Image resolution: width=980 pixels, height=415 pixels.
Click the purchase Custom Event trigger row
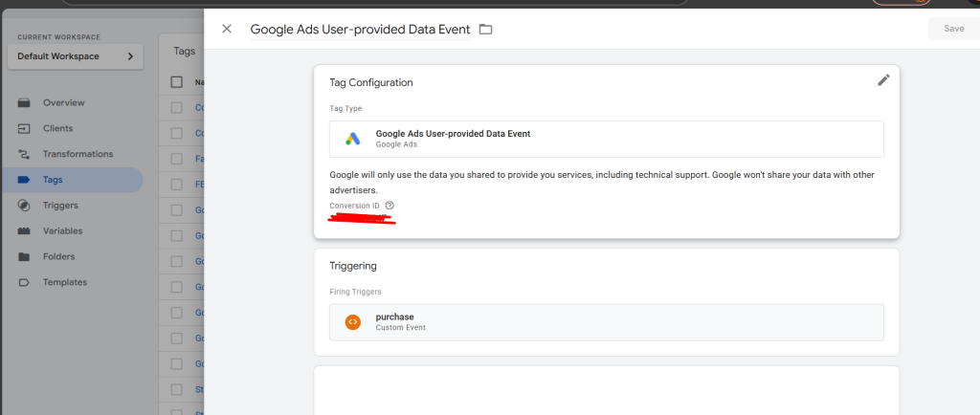[x=606, y=322]
